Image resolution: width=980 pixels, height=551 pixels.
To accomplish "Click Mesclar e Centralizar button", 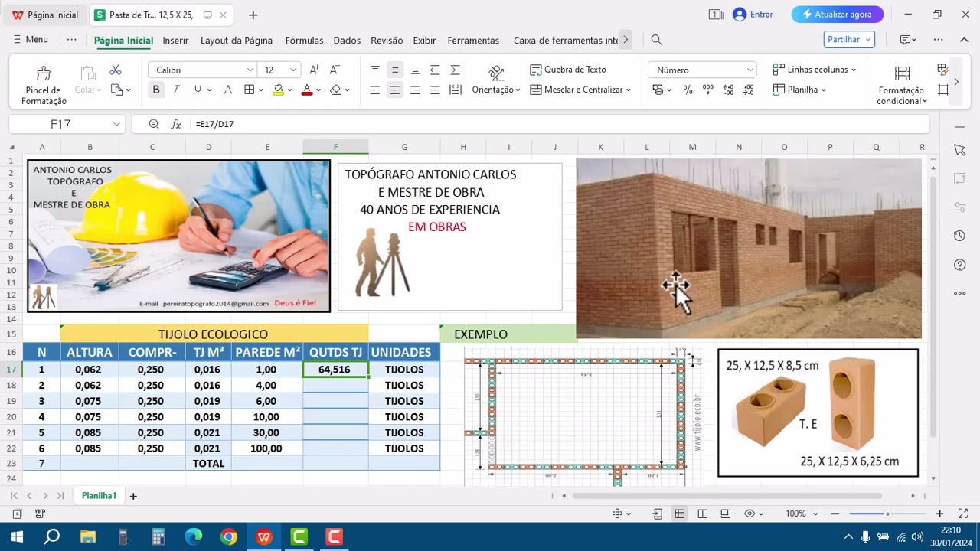I will 580,90.
